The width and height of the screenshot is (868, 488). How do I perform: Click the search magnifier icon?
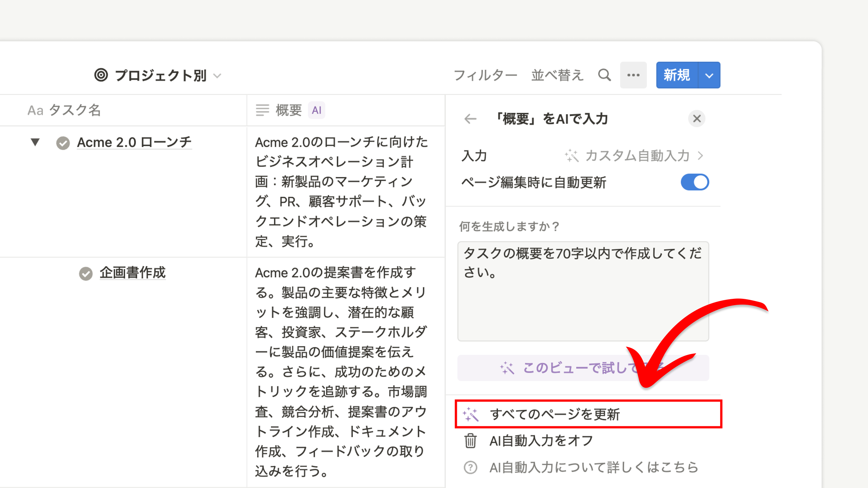[604, 75]
